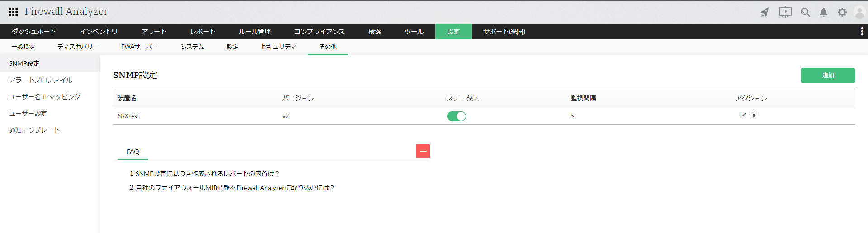Open the presentation screen play icon
The height and width of the screenshot is (233, 868).
(x=785, y=12)
